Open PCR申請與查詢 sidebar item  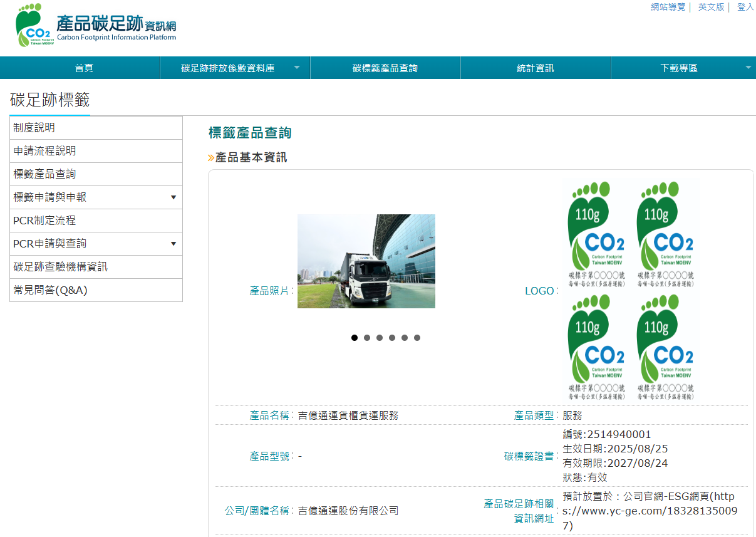pos(96,244)
